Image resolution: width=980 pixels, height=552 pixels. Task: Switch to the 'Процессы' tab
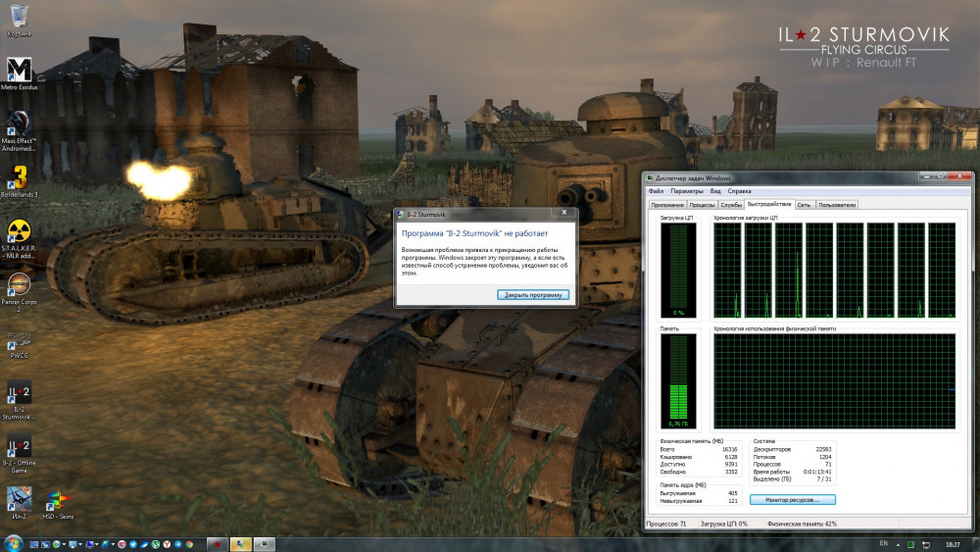[x=702, y=205]
